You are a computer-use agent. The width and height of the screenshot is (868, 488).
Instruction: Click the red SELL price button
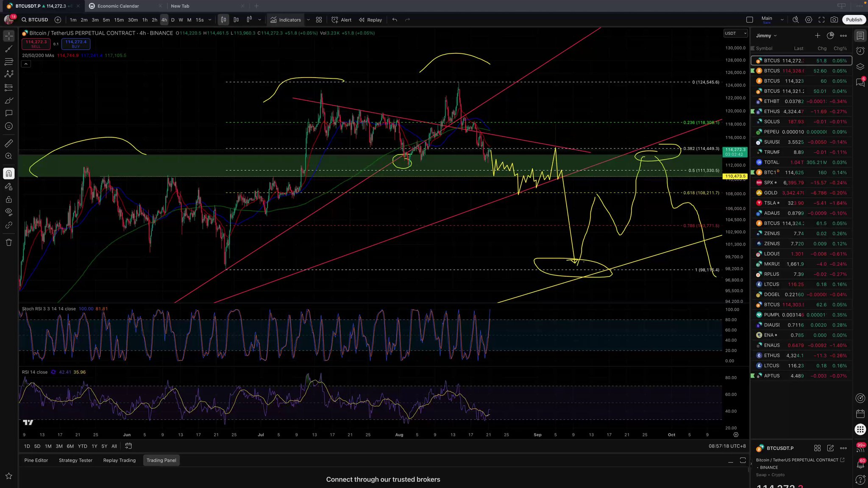click(x=36, y=44)
